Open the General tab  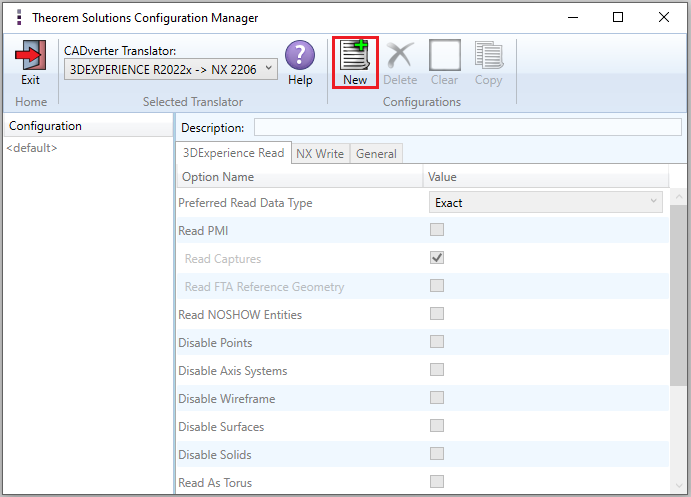click(x=376, y=154)
